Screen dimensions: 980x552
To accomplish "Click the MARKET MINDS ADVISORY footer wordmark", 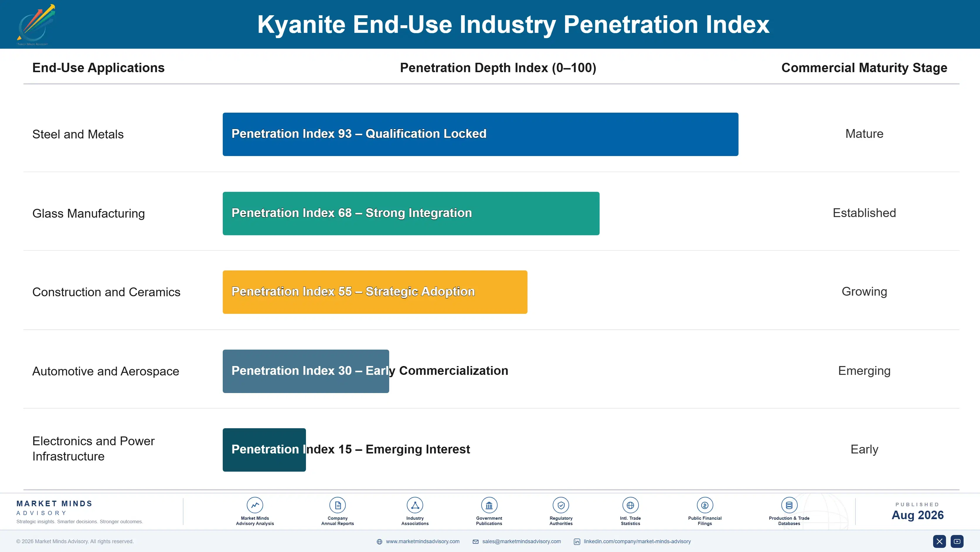I will 55,508.
